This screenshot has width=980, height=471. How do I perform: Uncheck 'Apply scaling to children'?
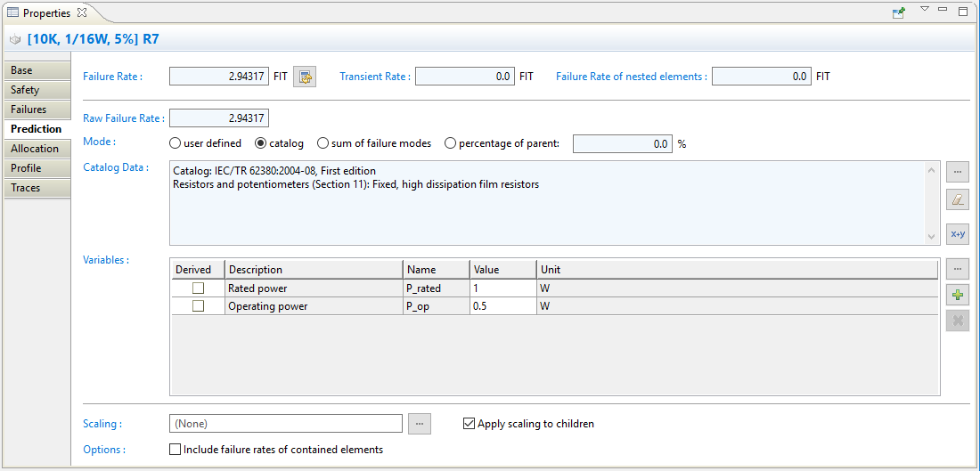[469, 424]
